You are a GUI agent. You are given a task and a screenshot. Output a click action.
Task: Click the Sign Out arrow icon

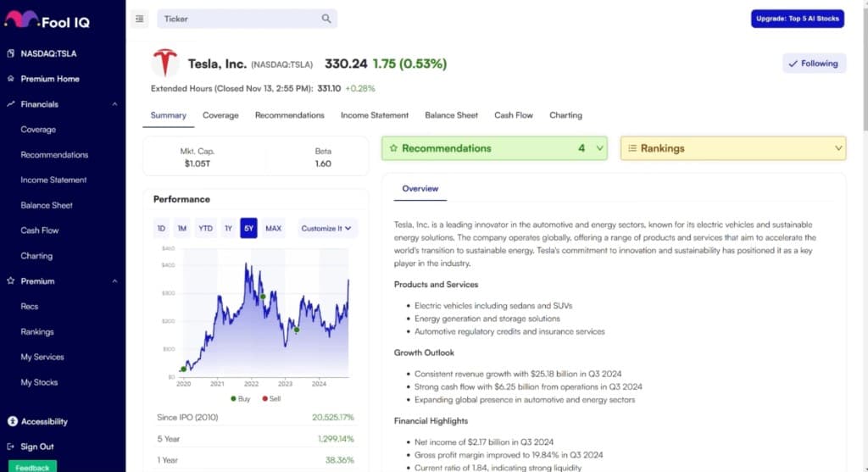point(10,447)
